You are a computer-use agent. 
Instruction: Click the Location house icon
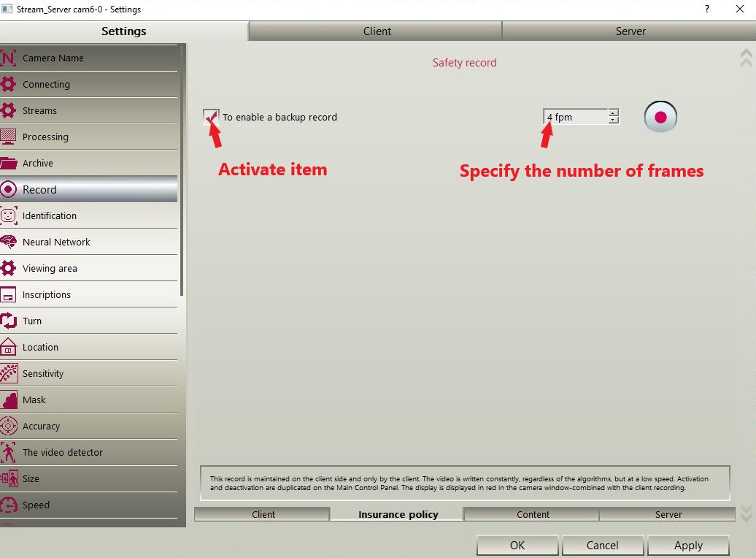tap(8, 347)
